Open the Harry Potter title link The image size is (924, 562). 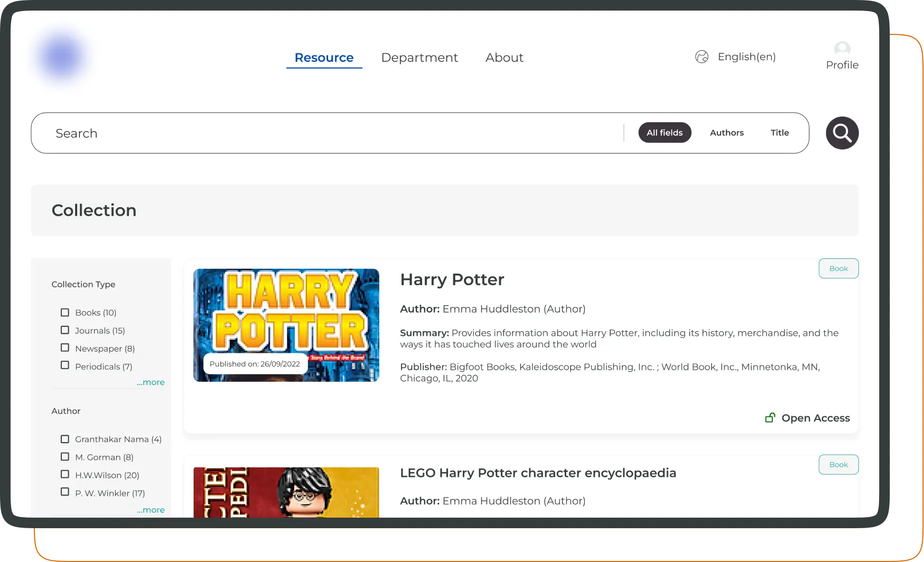pos(452,279)
